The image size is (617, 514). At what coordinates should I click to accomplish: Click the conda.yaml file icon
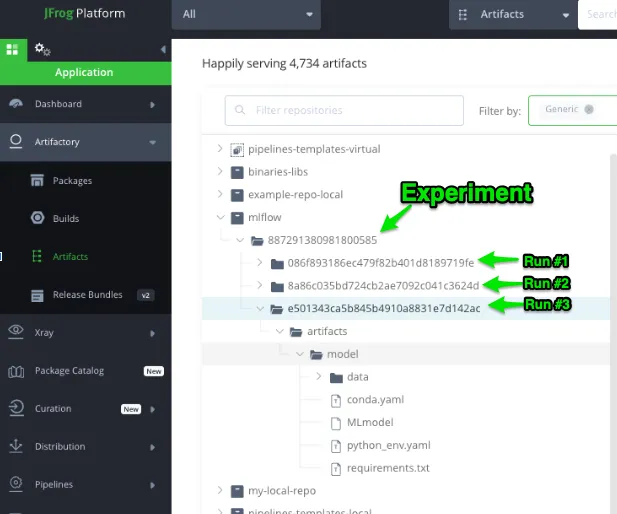click(336, 401)
